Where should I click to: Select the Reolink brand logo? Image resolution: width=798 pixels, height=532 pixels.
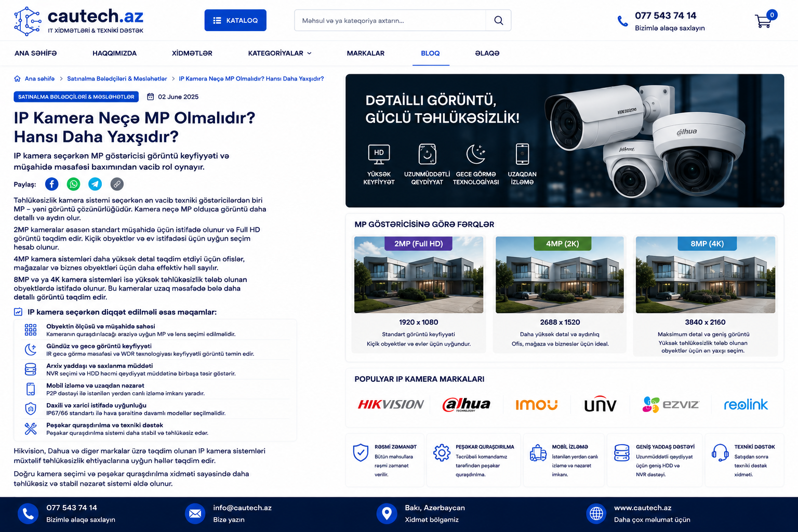746,404
